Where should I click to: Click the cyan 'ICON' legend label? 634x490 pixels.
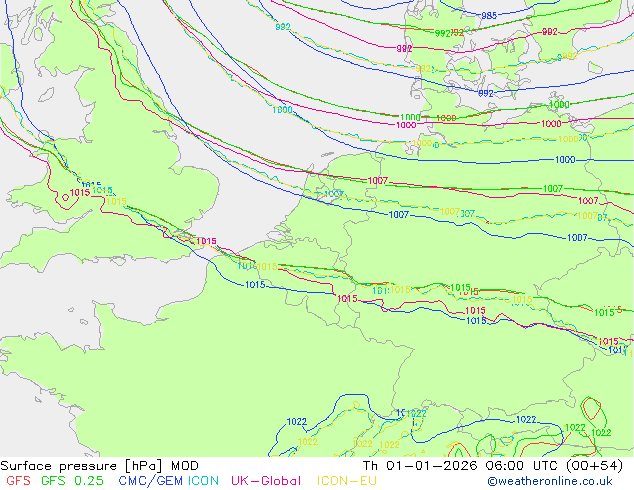click(203, 481)
